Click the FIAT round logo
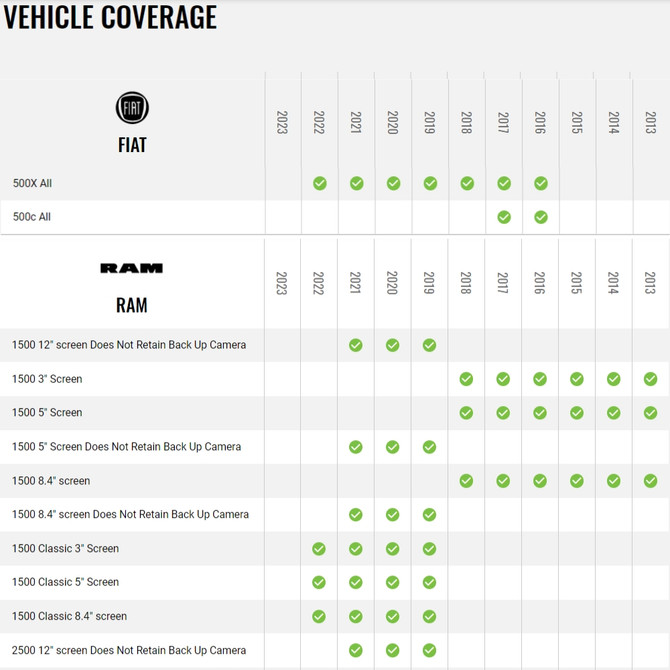The height and width of the screenshot is (670, 670). point(132,108)
